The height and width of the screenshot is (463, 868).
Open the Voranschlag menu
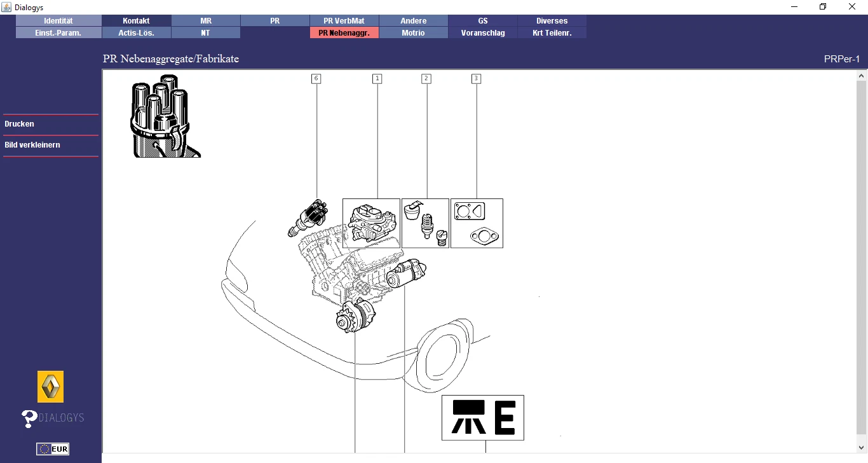[x=483, y=32]
